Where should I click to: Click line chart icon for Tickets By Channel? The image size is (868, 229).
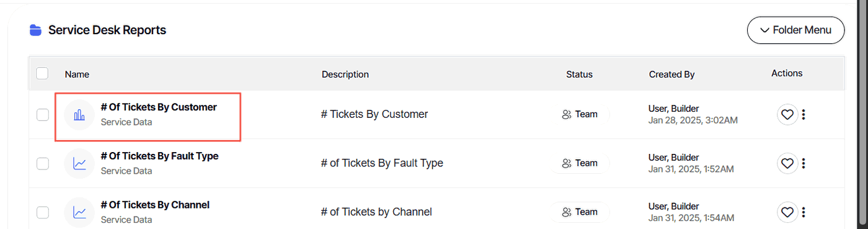pyautogui.click(x=79, y=212)
